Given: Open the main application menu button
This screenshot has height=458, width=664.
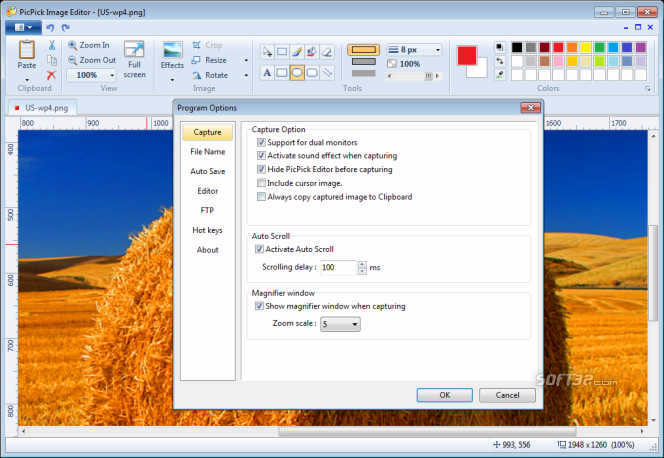Looking at the screenshot, I should click(23, 28).
